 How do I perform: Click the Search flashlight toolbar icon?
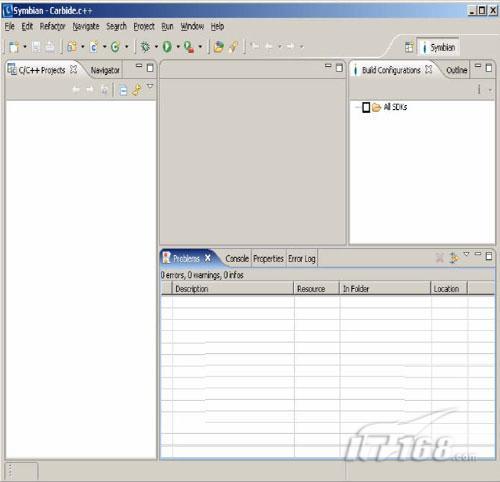(234, 47)
